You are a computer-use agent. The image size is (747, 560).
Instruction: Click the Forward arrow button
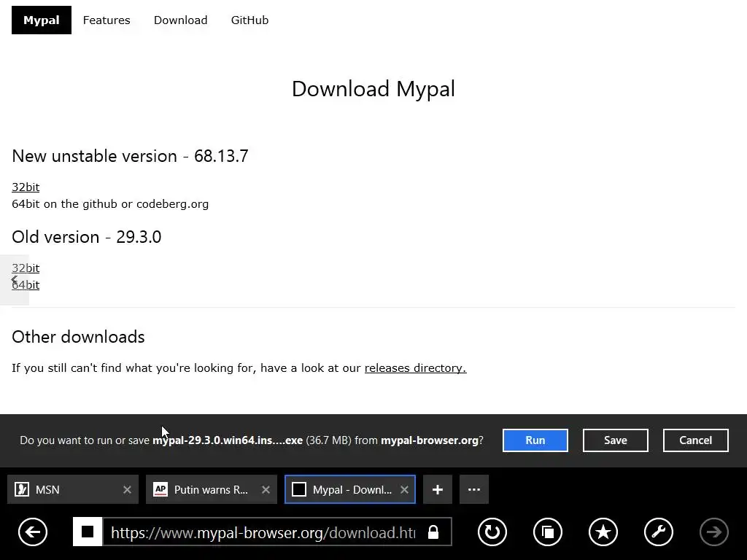pos(713,532)
